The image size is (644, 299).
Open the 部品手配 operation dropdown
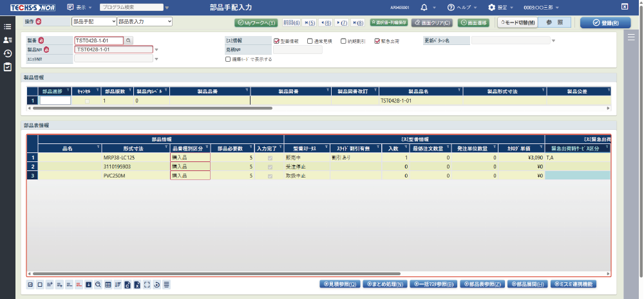coord(94,22)
